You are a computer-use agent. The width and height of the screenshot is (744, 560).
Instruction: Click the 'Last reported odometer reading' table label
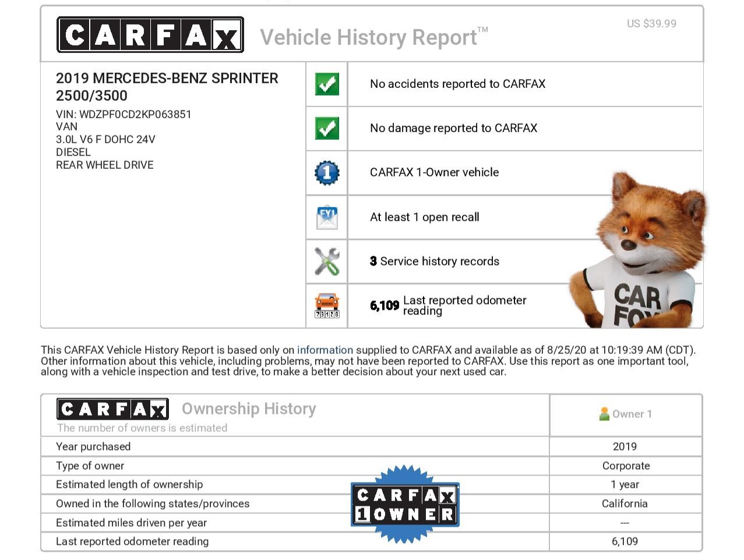[132, 541]
